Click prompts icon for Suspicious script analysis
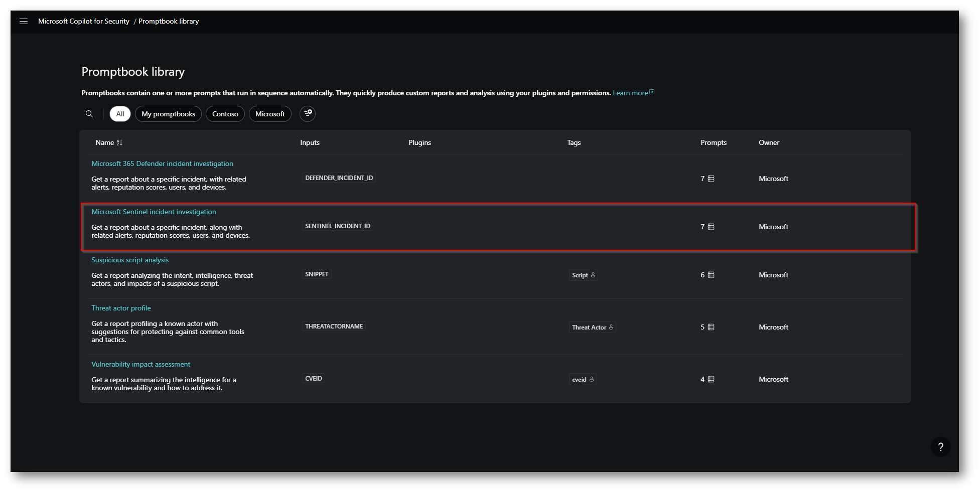This screenshot has width=980, height=493. (x=711, y=275)
